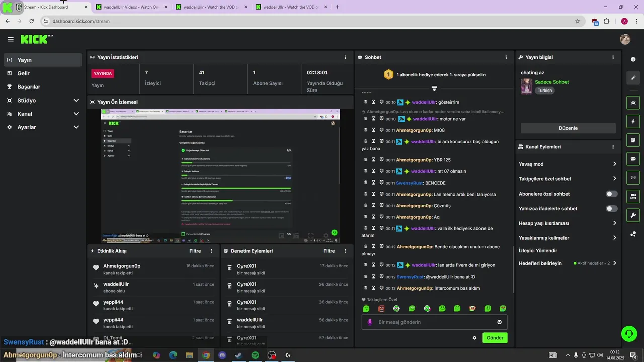Toggle the stream preview panel icon in right rail
This screenshot has height=362, width=644.
[633, 103]
